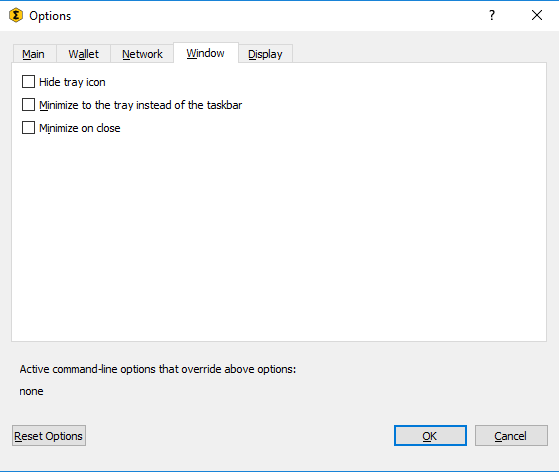Screen dimensions: 559x472
Task: Click the Reset Options button
Action: point(49,435)
